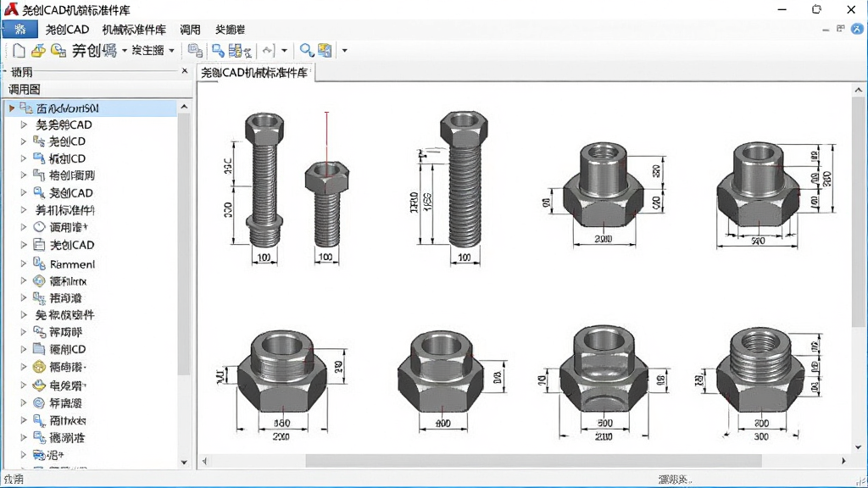Expand the Rammenl tree node
This screenshot has width=868, height=488.
(x=23, y=263)
